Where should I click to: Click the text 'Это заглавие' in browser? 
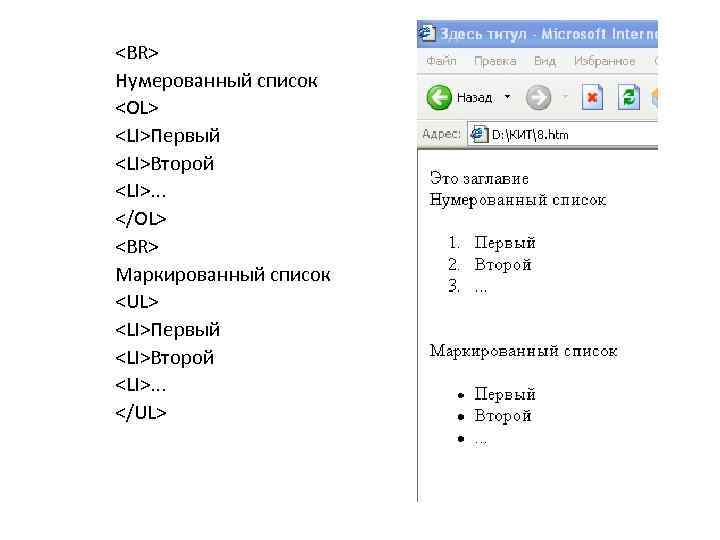[479, 178]
